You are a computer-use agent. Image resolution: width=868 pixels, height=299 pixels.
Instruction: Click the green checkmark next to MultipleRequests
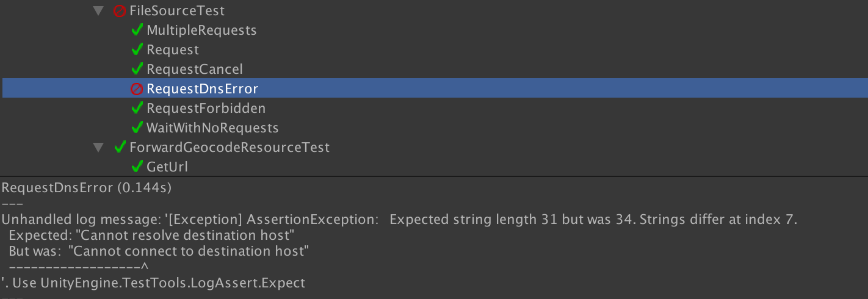click(x=137, y=30)
